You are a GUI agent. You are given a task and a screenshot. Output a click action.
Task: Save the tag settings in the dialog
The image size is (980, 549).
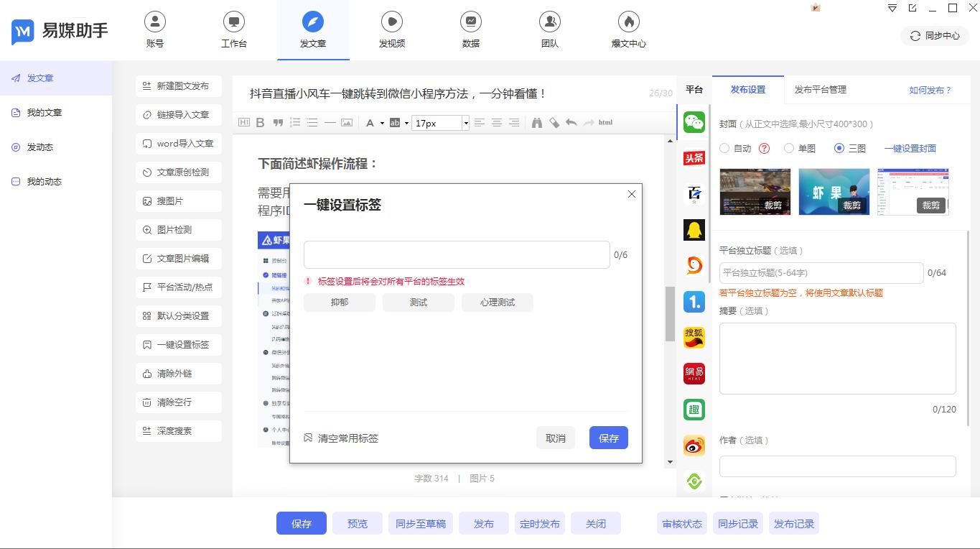click(608, 437)
